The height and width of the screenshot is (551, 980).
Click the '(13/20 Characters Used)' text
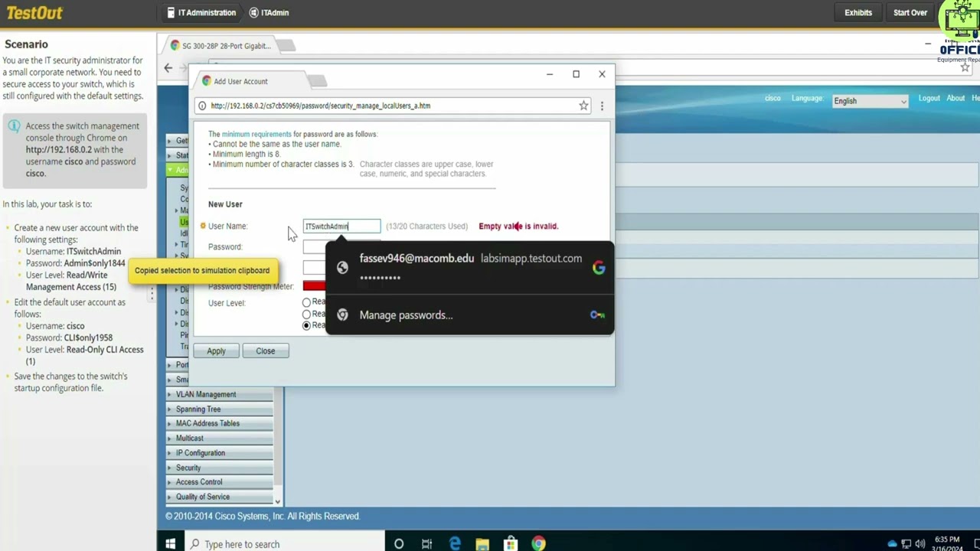click(426, 226)
